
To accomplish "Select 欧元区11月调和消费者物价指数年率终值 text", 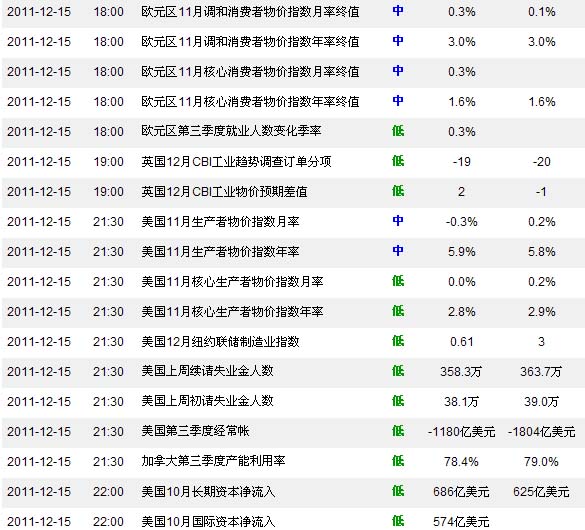I will click(250, 41).
